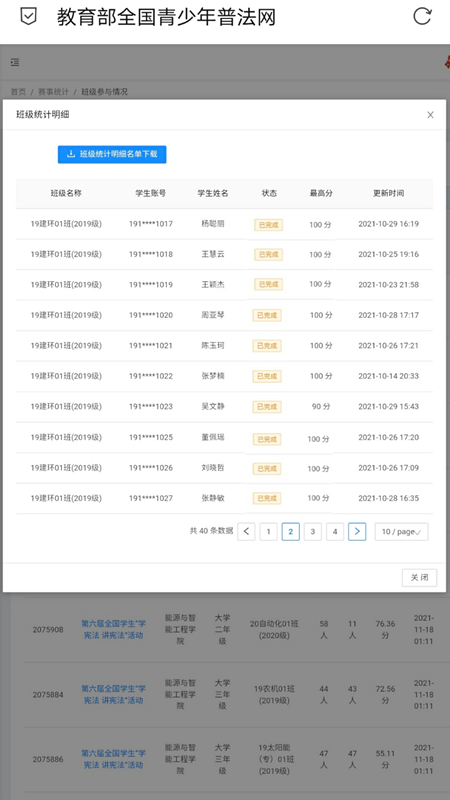
Task: Click the 最高分 column header
Action: pyautogui.click(x=321, y=193)
